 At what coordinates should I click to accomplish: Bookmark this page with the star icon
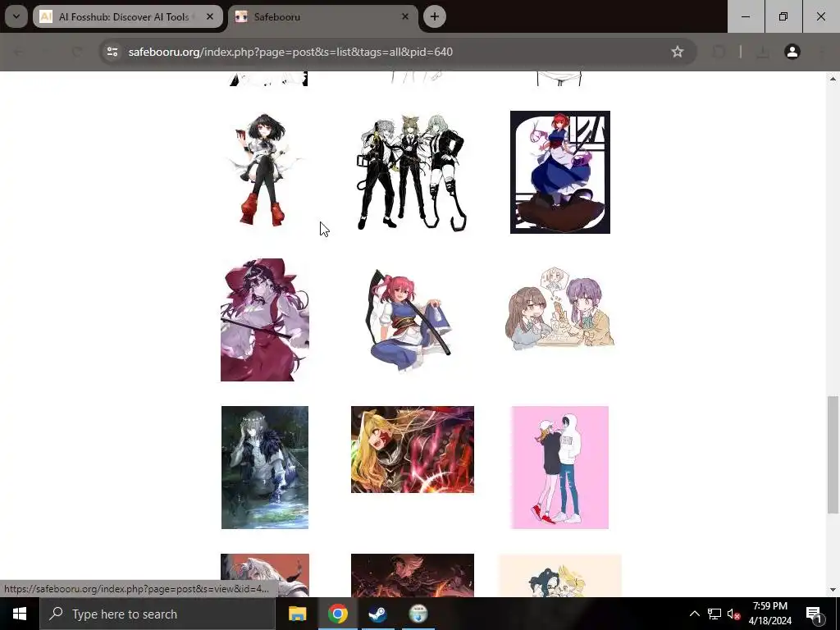pos(677,52)
